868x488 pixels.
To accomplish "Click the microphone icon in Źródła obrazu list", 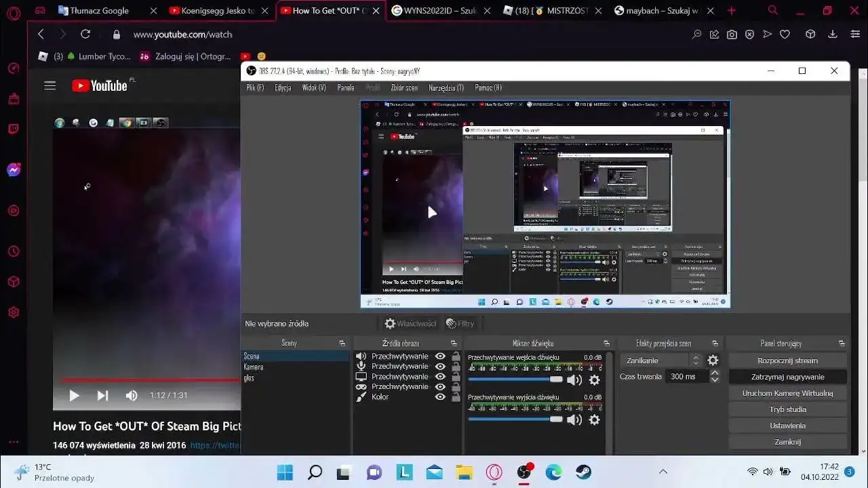I will pos(361,366).
